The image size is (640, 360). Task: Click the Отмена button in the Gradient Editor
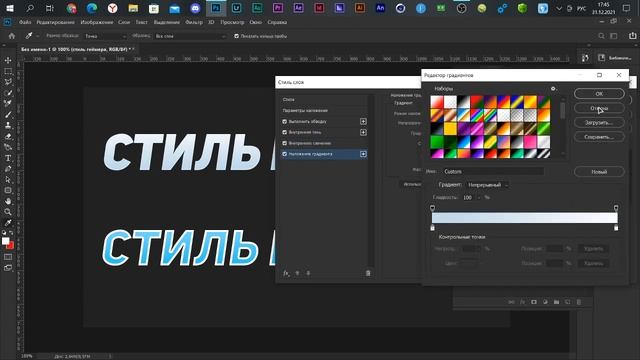point(599,108)
